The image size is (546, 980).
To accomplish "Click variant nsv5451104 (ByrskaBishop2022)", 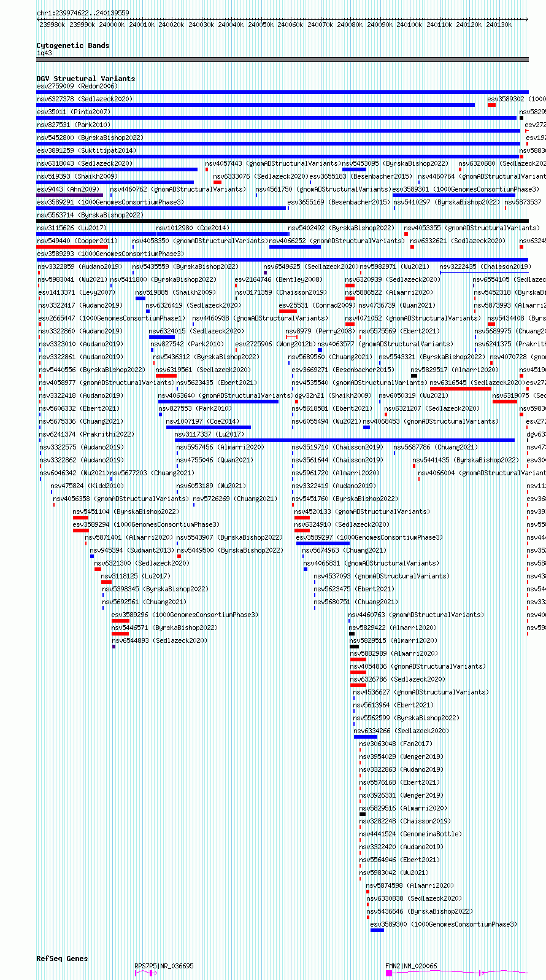I will 80,518.
